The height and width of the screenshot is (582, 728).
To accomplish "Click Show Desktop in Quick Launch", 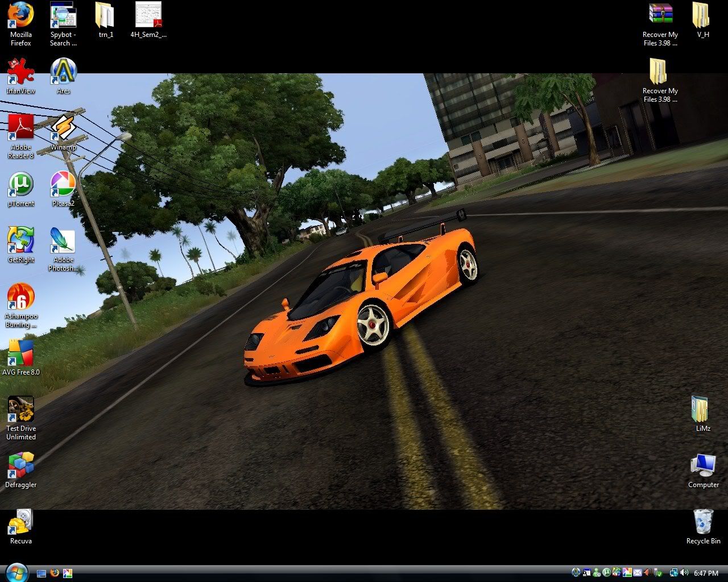I will [x=42, y=573].
